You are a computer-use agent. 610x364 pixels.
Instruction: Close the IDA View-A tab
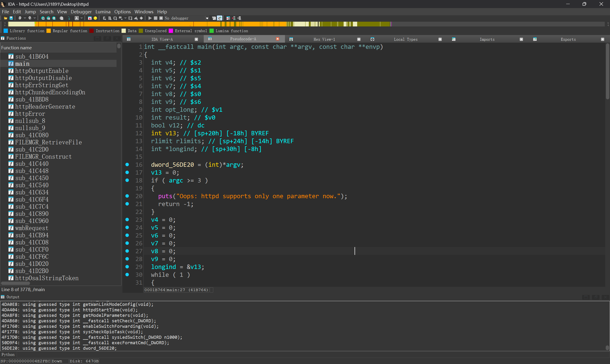point(196,39)
